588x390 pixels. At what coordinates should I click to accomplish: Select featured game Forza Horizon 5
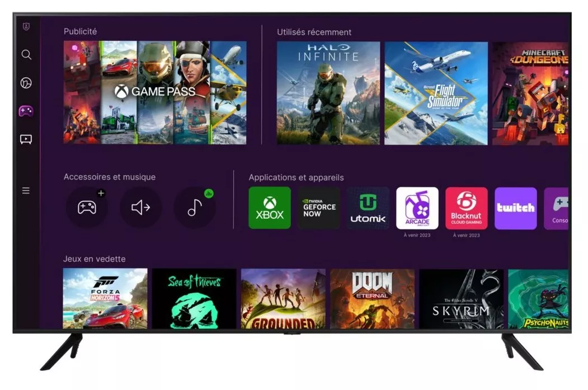pyautogui.click(x=105, y=298)
